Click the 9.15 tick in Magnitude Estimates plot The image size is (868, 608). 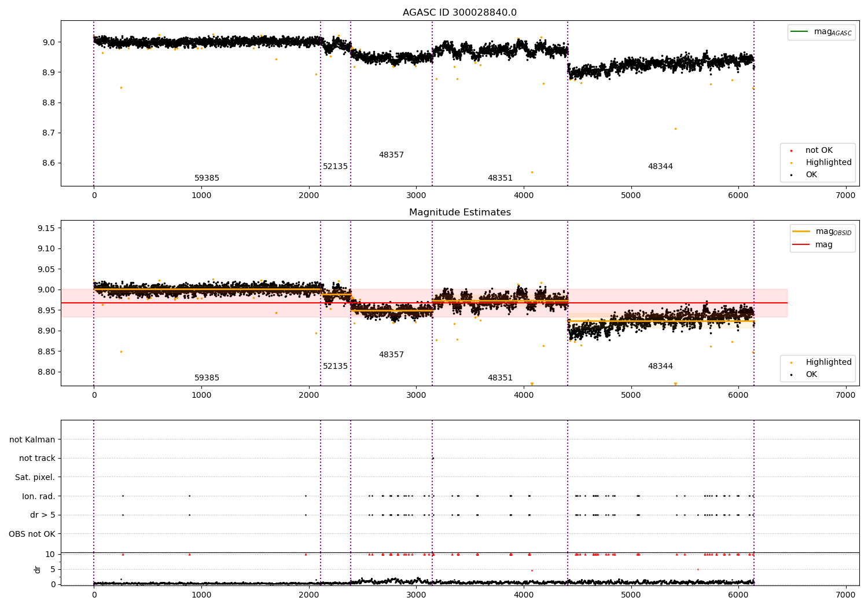tap(46, 229)
